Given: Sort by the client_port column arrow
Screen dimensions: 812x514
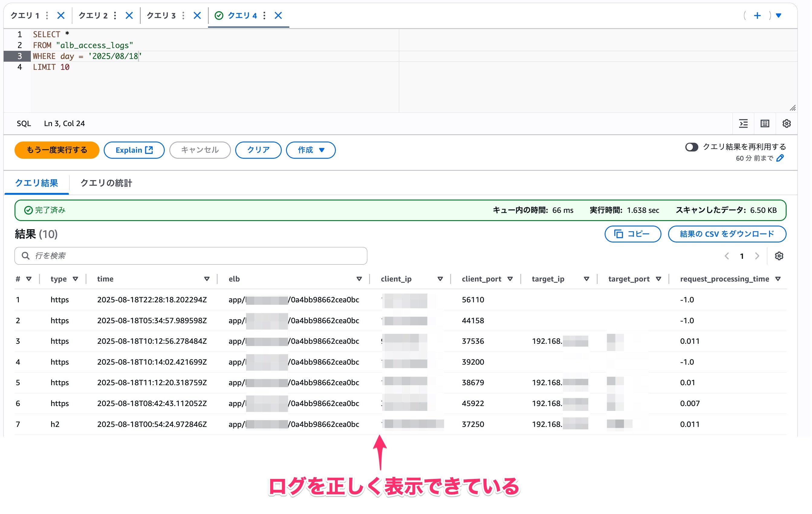Looking at the screenshot, I should (510, 279).
